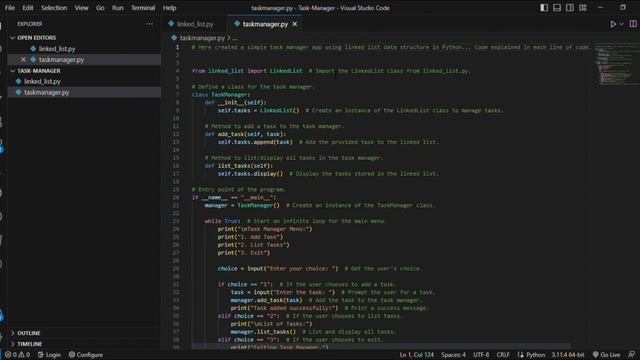Click Go Live in status bar
Screen dimensions: 640x360
607,355
